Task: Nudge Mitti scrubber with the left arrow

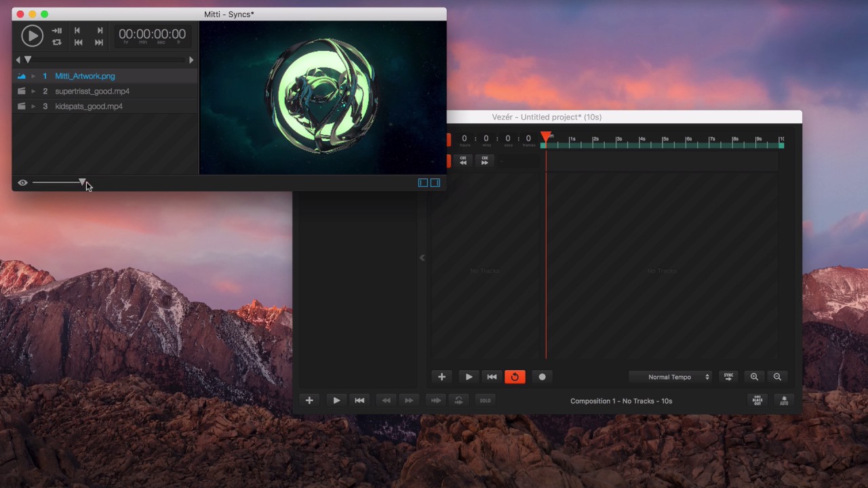Action: coord(18,60)
